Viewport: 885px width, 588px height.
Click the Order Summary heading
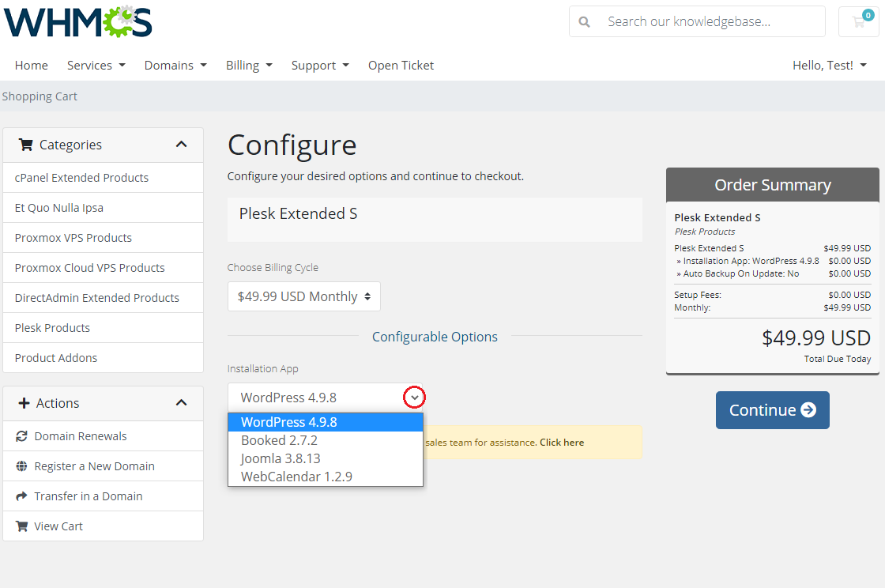click(x=773, y=185)
